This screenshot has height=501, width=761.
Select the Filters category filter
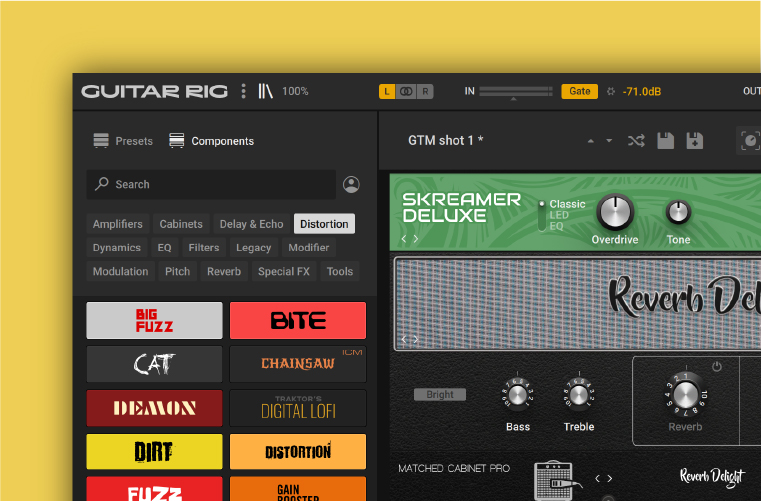point(204,248)
